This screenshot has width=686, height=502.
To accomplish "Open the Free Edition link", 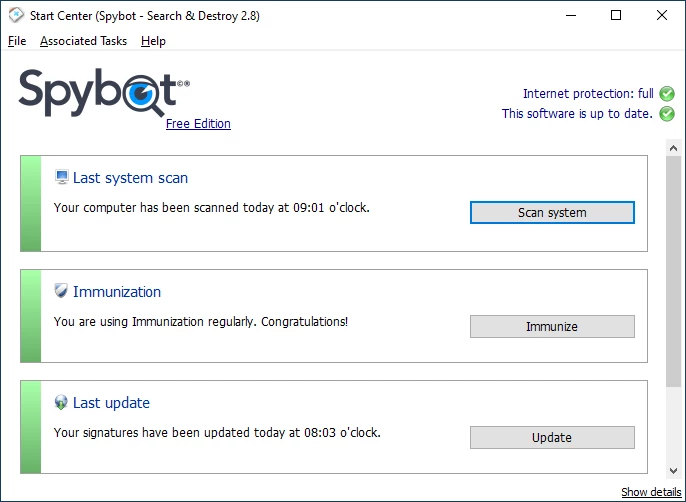I will [x=198, y=124].
